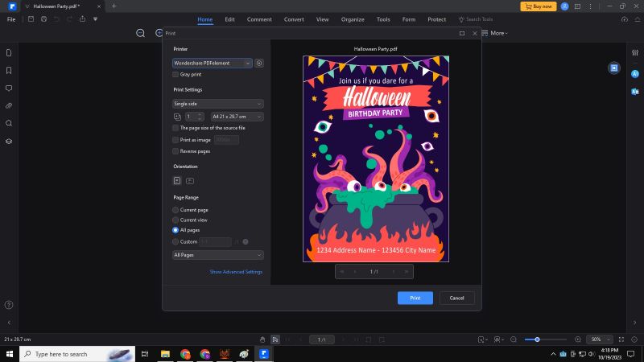Expand the Wondershare PDFelement printer dropdown
Screen dimensions: 644x362
213,63
